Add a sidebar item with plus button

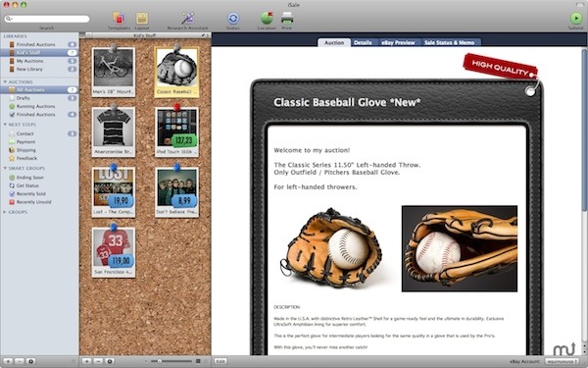[x=8, y=361]
